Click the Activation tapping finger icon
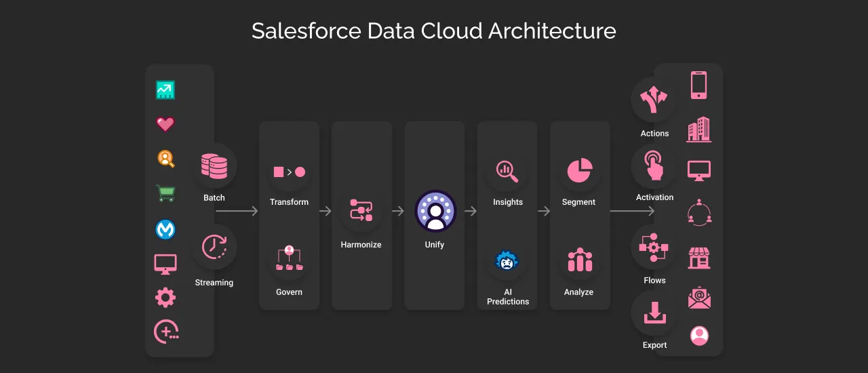This screenshot has height=373, width=868. [x=654, y=165]
